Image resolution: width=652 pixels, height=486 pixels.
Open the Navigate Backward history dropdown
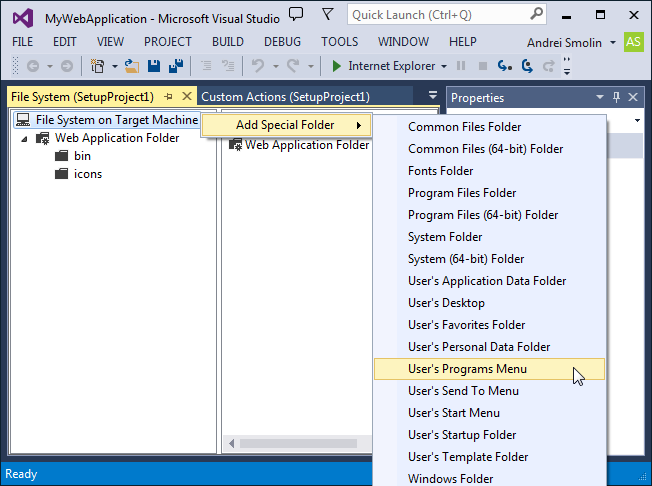[x=49, y=67]
